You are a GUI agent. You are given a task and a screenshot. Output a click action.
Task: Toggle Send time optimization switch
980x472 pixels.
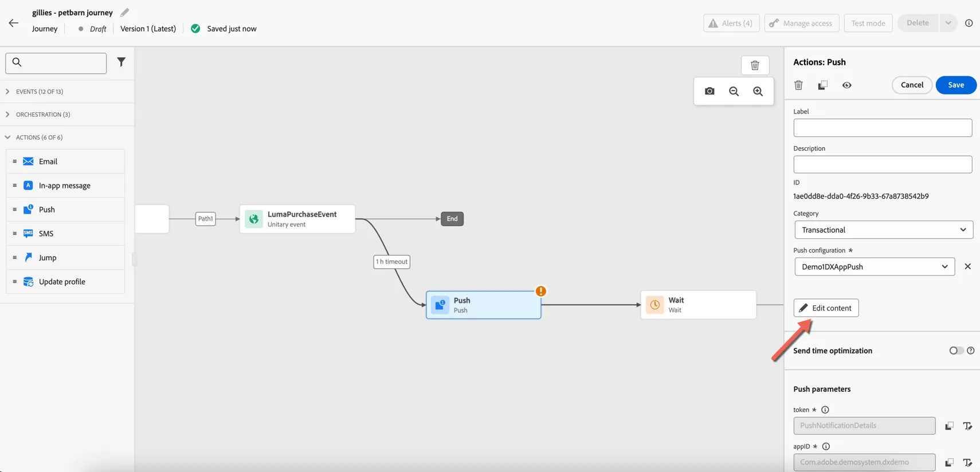click(956, 351)
